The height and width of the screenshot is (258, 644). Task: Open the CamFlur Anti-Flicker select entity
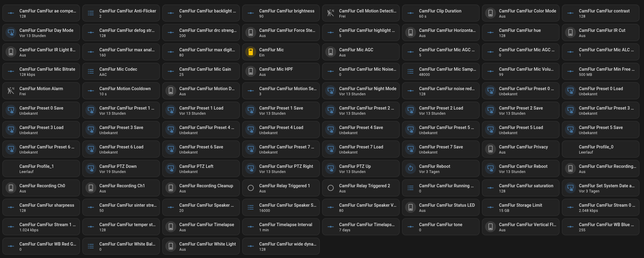(x=121, y=13)
